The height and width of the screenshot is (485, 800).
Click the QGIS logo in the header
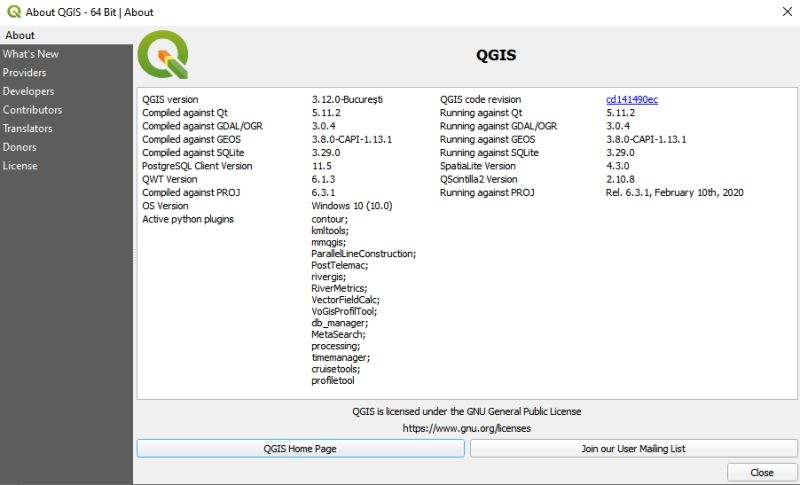point(163,55)
